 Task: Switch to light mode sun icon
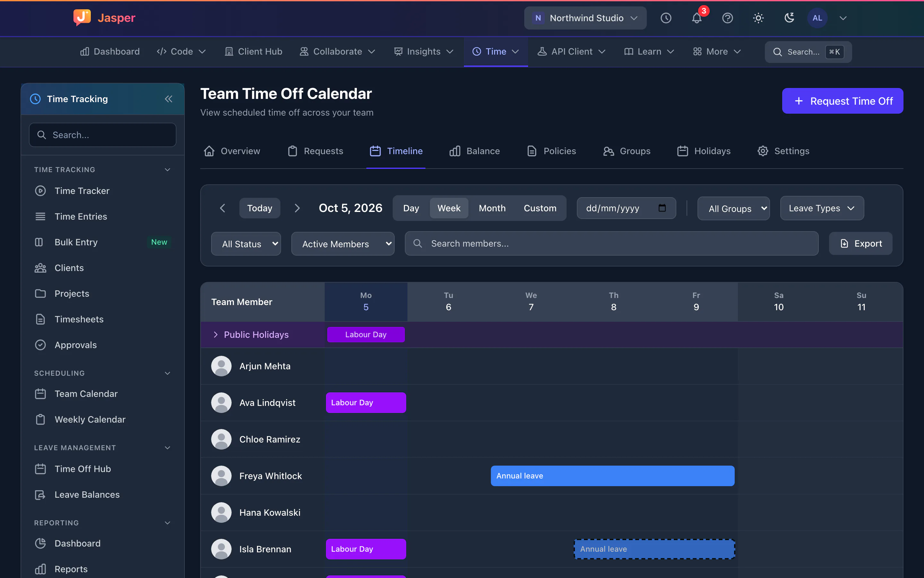point(758,18)
